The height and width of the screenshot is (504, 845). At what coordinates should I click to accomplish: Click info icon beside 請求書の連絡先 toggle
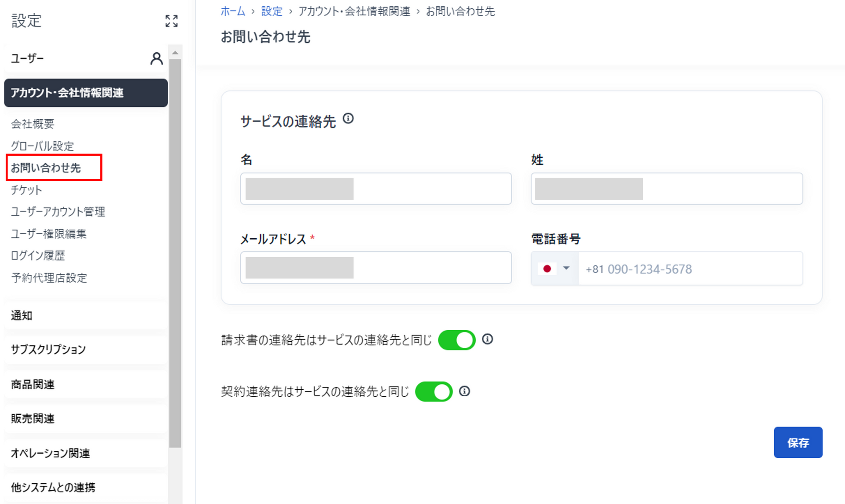[487, 339]
